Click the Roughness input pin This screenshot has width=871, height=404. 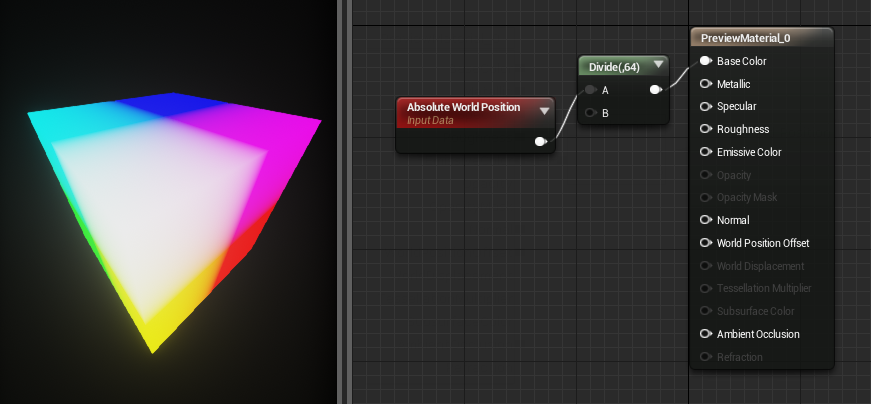pyautogui.click(x=705, y=129)
